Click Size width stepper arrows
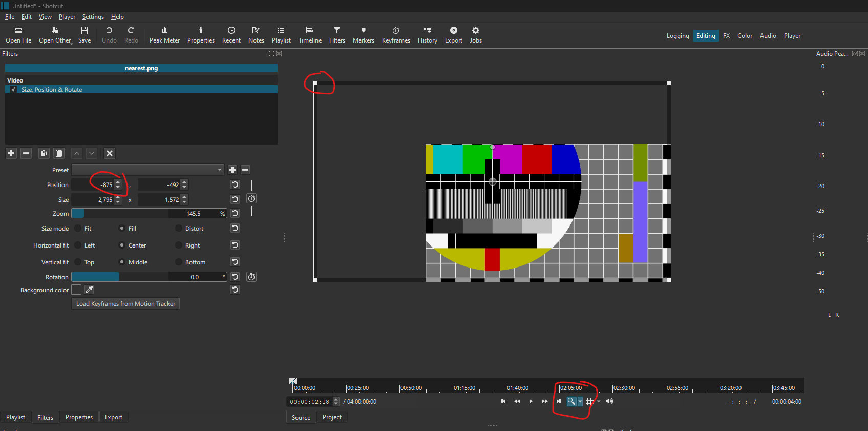The image size is (868, 431). 118,199
